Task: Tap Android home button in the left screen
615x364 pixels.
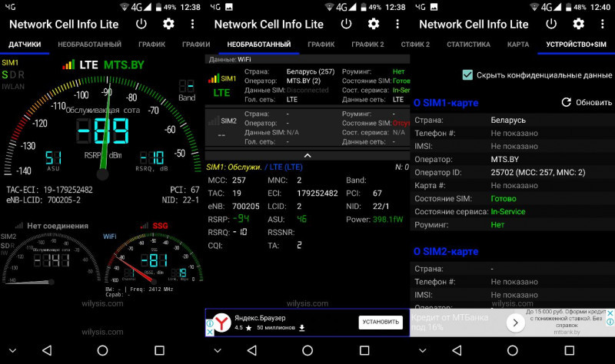Action: pyautogui.click(x=102, y=350)
